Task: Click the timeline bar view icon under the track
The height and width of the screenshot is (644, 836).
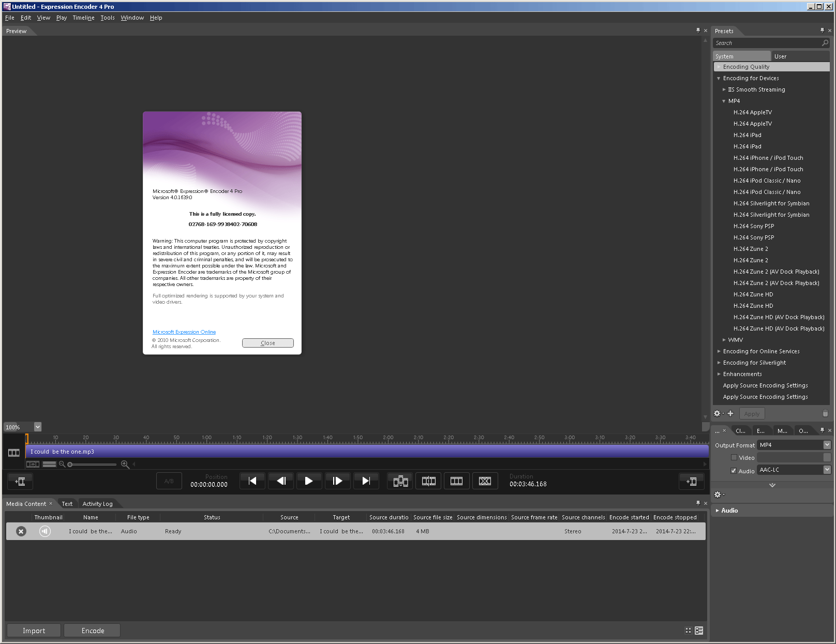Action: (x=50, y=464)
